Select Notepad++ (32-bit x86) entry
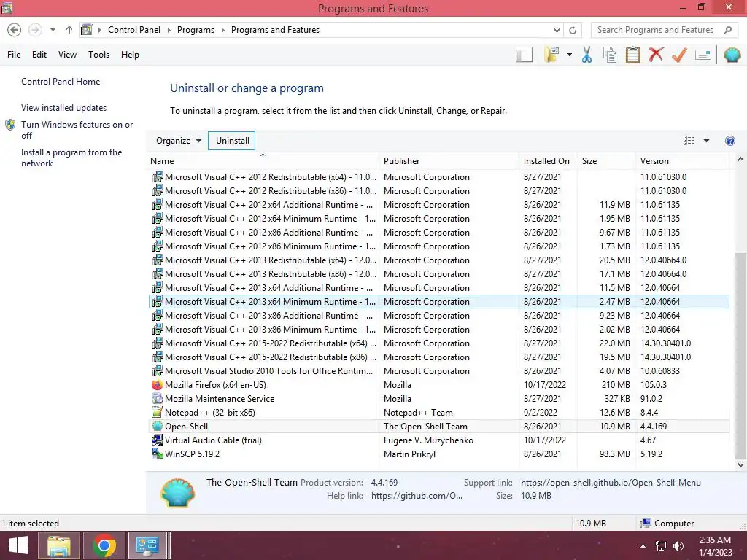 pos(438,413)
